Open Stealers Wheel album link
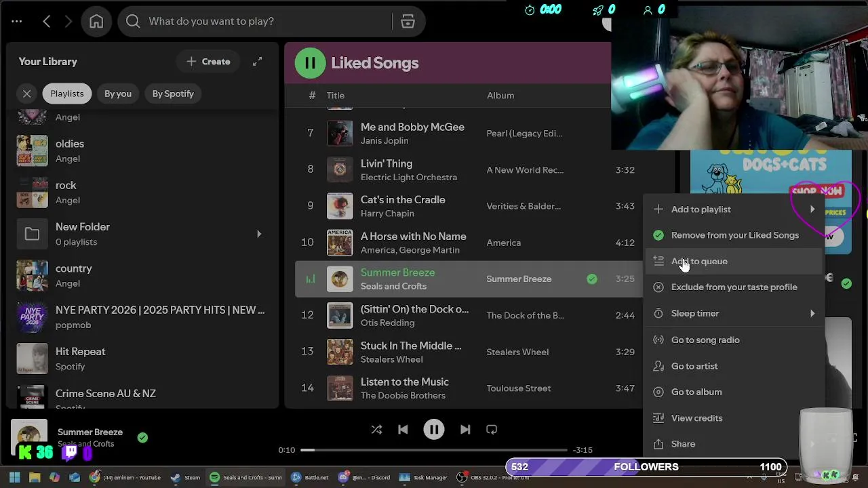The image size is (868, 488). click(x=517, y=352)
